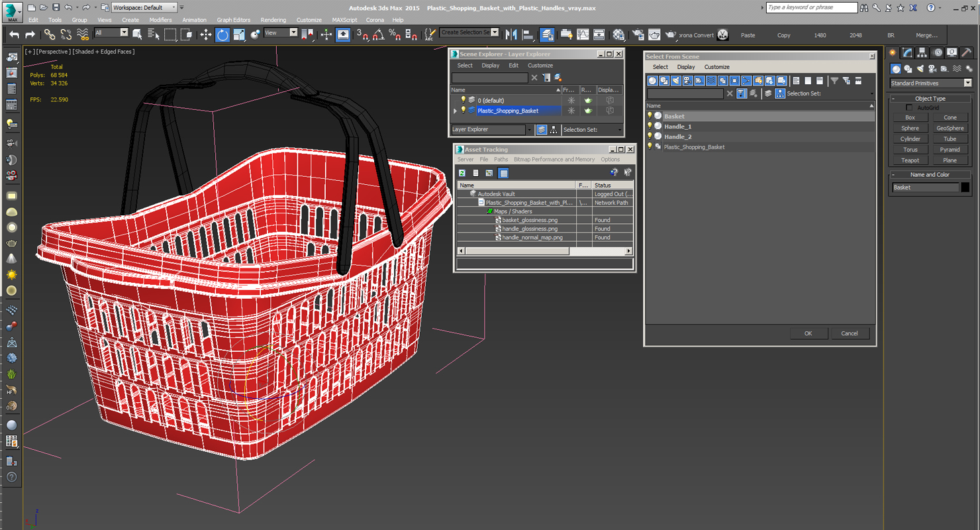Toggle the Percent Snap icon

click(x=395, y=35)
